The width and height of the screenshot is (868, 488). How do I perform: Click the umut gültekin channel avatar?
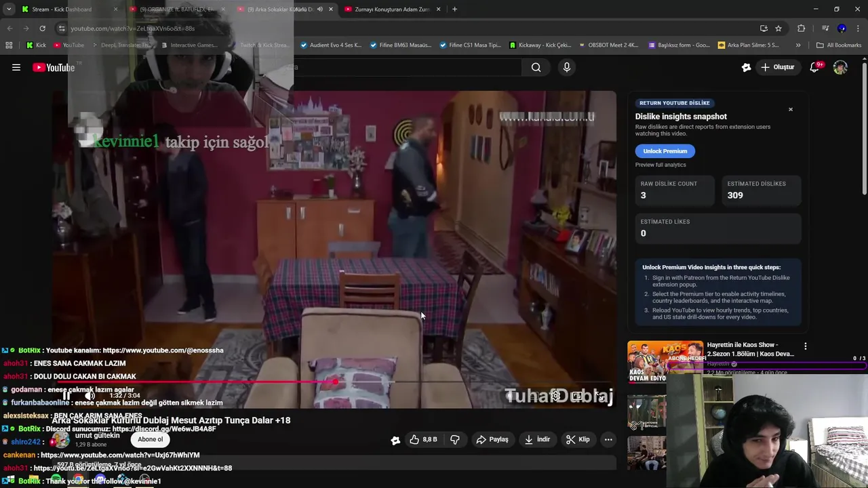click(61, 439)
